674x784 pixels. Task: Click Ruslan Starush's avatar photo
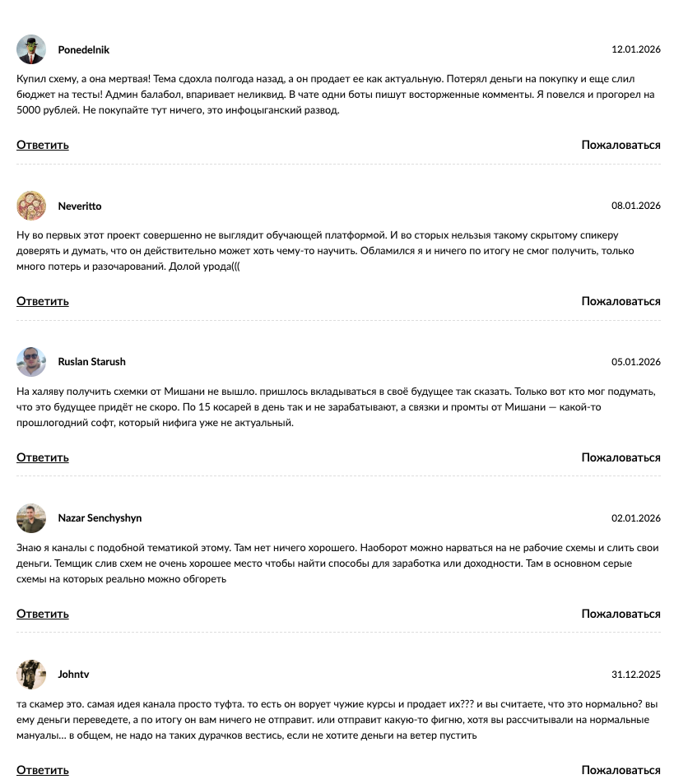[x=31, y=362]
